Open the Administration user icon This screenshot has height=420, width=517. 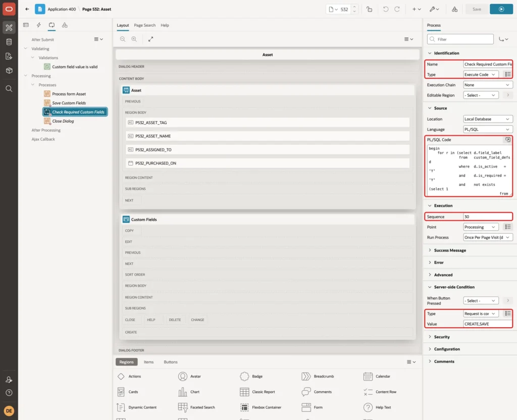9,380
